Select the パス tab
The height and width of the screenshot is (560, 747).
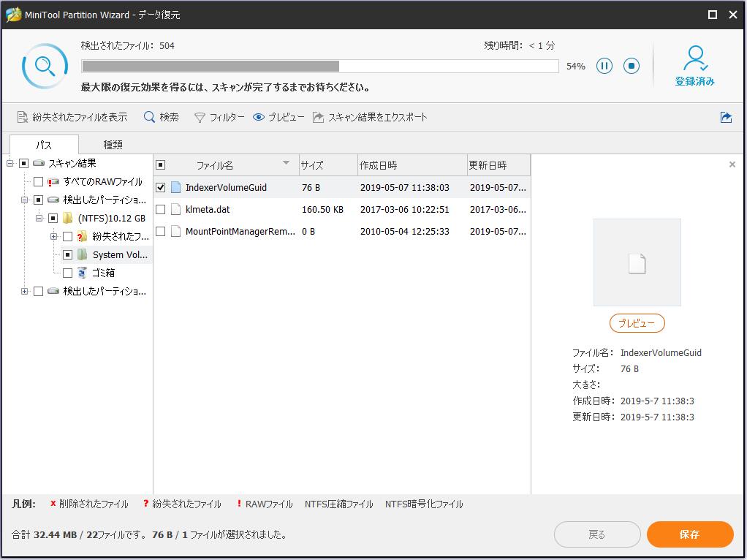tap(44, 145)
